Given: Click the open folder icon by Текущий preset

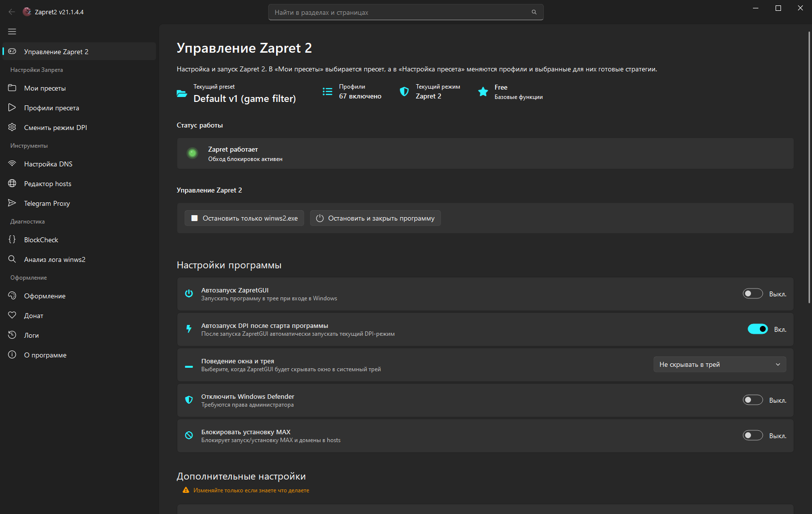Looking at the screenshot, I should point(182,93).
